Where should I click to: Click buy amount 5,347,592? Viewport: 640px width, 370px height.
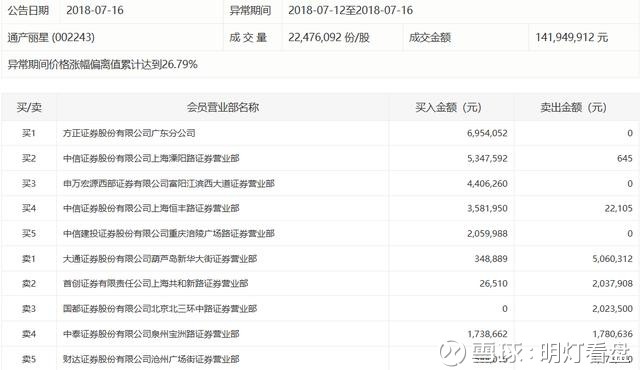(487, 158)
